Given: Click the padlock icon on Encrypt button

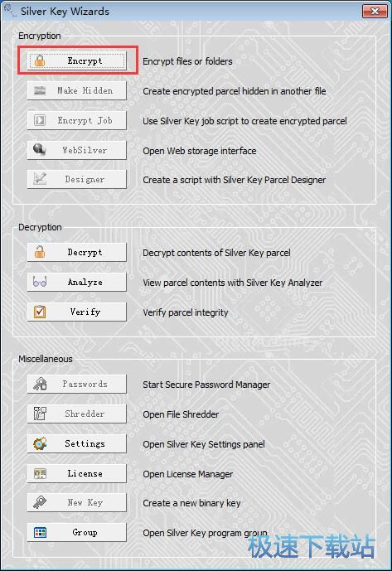Looking at the screenshot, I should click(x=40, y=60).
